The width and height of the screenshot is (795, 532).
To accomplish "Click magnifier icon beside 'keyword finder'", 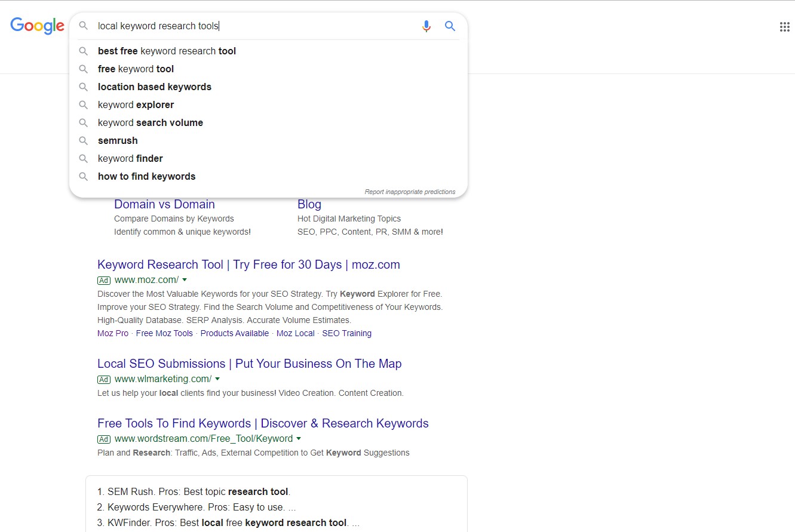I will (x=84, y=159).
